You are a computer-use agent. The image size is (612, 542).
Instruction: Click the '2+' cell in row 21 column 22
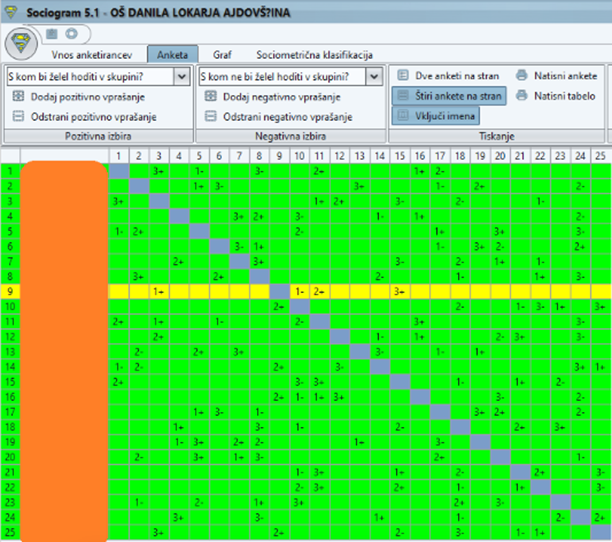pyautogui.click(x=540, y=472)
